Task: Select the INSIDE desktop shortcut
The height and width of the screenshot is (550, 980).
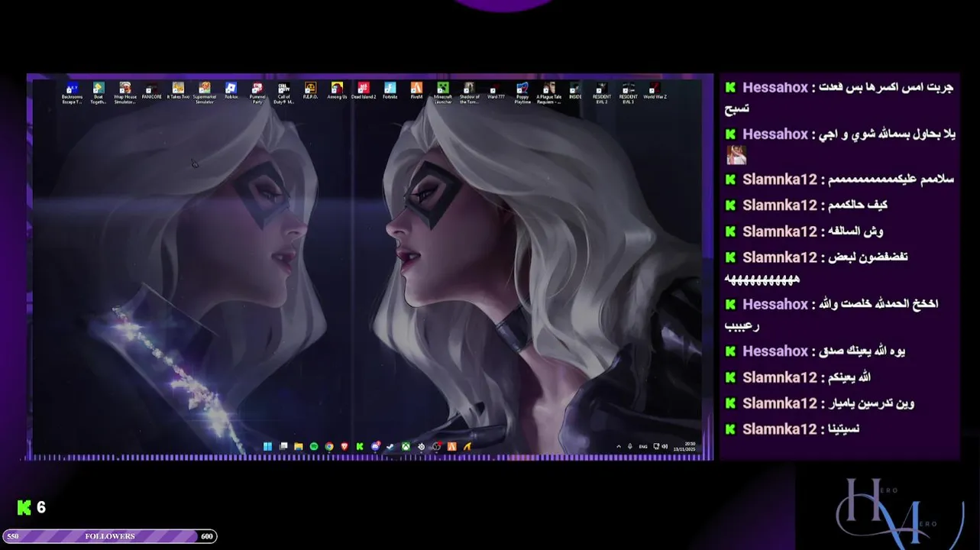Action: (x=575, y=92)
